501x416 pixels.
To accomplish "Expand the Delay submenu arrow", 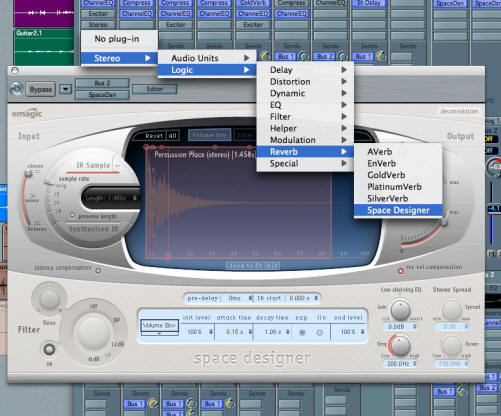I will [x=344, y=70].
